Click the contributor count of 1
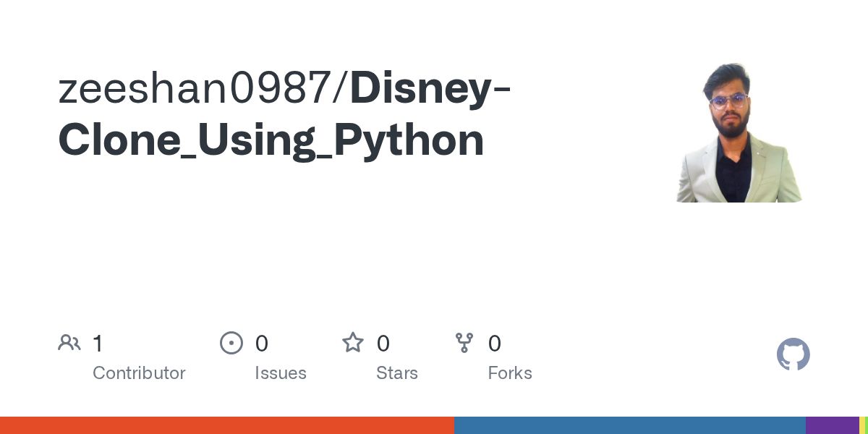 98,344
